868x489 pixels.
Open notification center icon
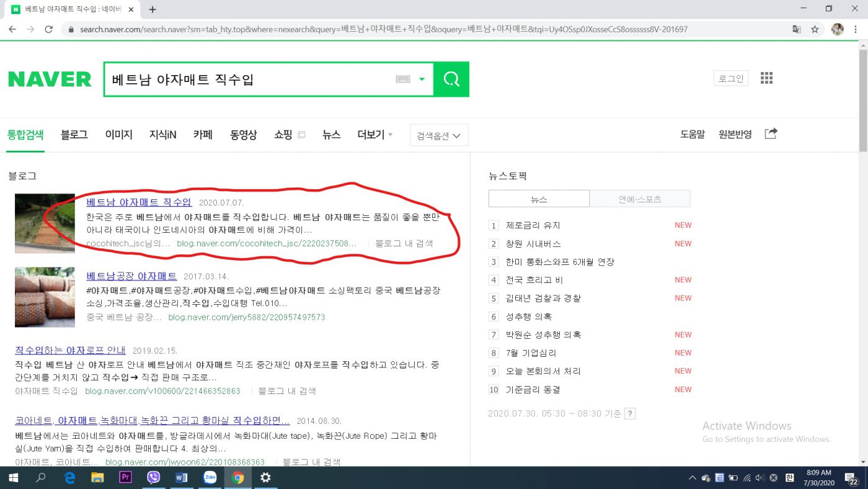click(x=850, y=478)
